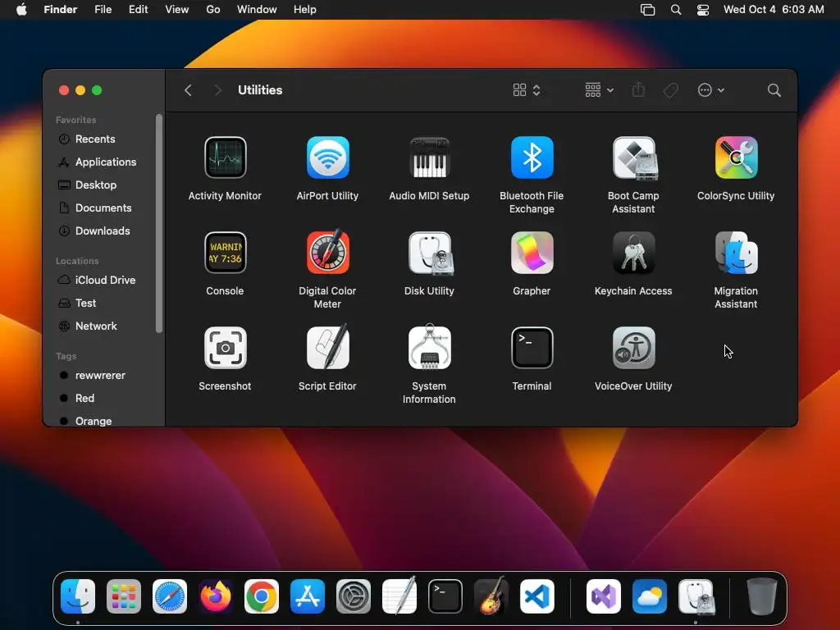840x630 pixels.
Task: Select the AirPort Utility icon
Action: 327,157
